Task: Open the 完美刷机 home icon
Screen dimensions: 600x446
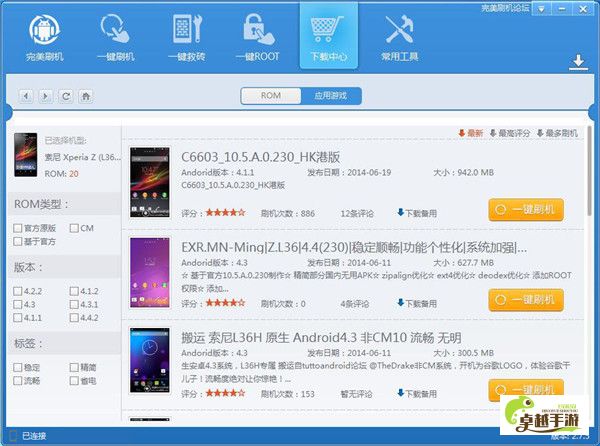Action: click(x=45, y=38)
